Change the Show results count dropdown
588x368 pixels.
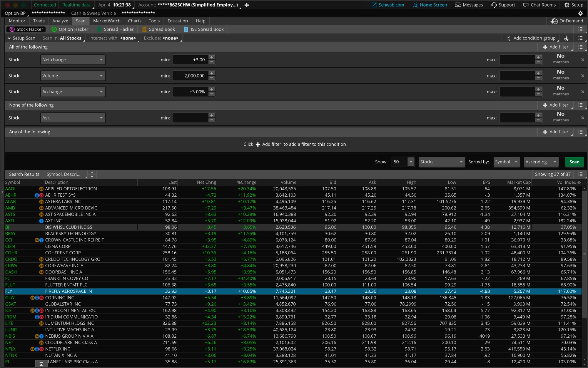pyautogui.click(x=403, y=162)
